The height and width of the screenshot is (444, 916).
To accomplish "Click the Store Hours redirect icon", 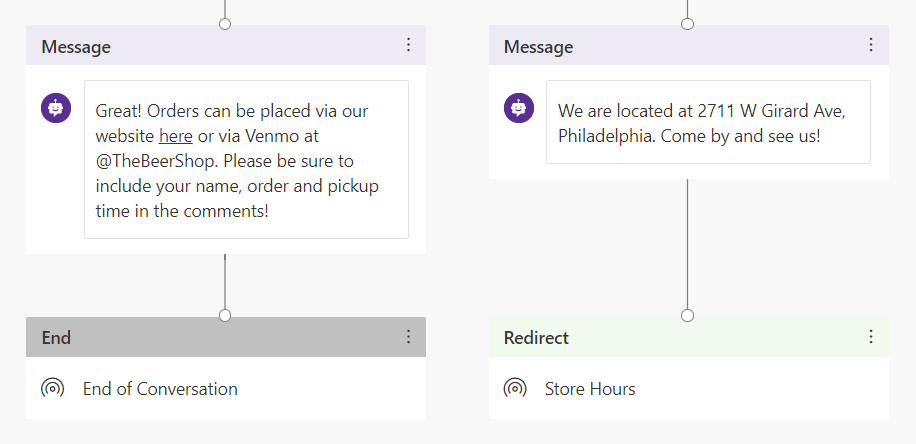I will tap(516, 388).
